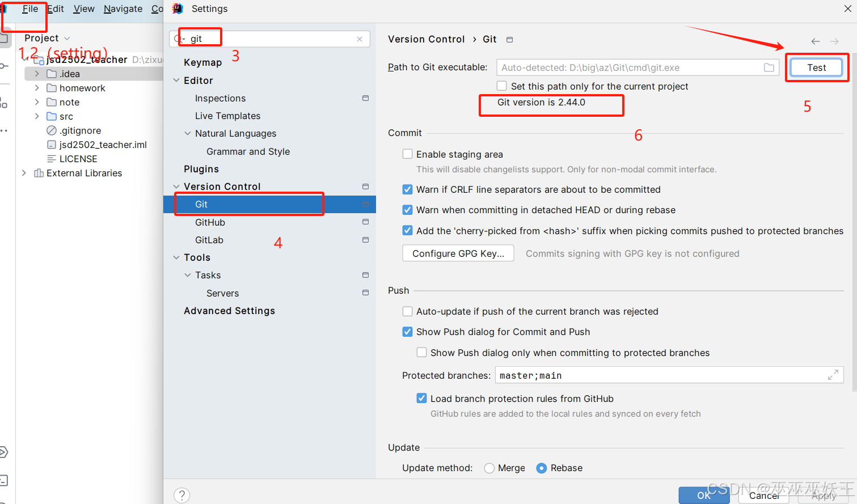Enable the staging area checkbox
The width and height of the screenshot is (857, 504).
pos(407,154)
